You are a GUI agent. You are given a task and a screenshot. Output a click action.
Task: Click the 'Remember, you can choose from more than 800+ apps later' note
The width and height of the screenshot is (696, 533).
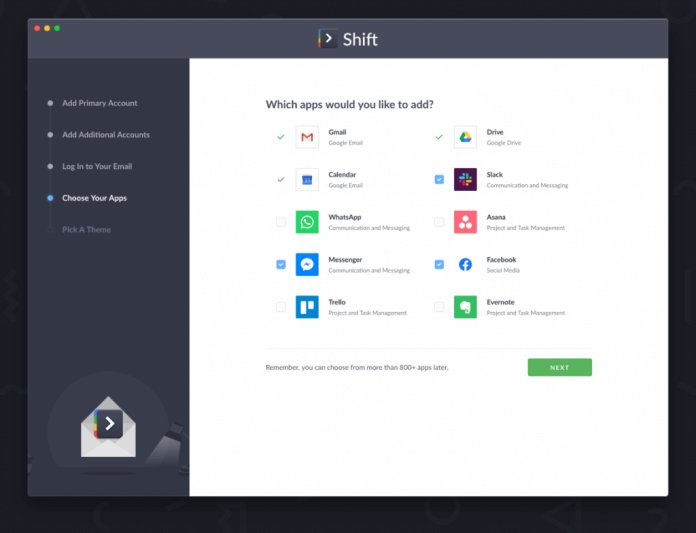point(356,367)
